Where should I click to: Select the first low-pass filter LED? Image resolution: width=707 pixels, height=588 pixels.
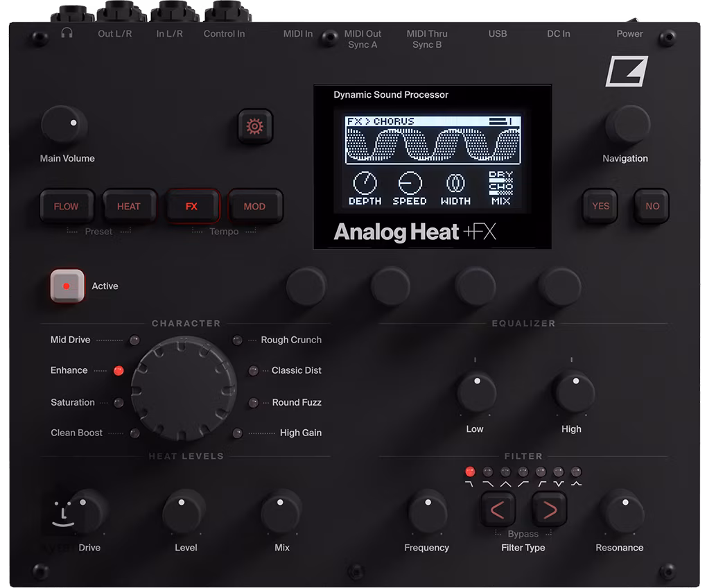471,472
